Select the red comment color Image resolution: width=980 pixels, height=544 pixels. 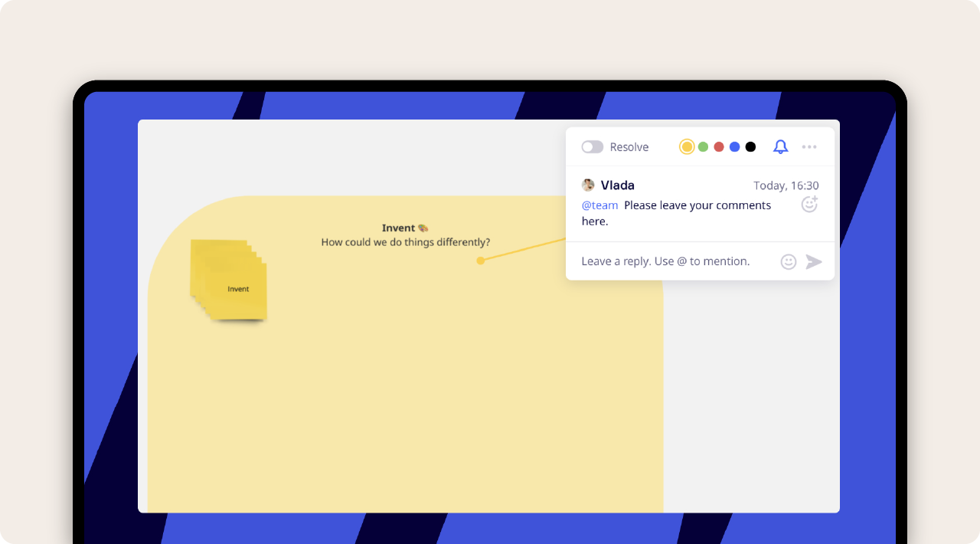point(719,147)
